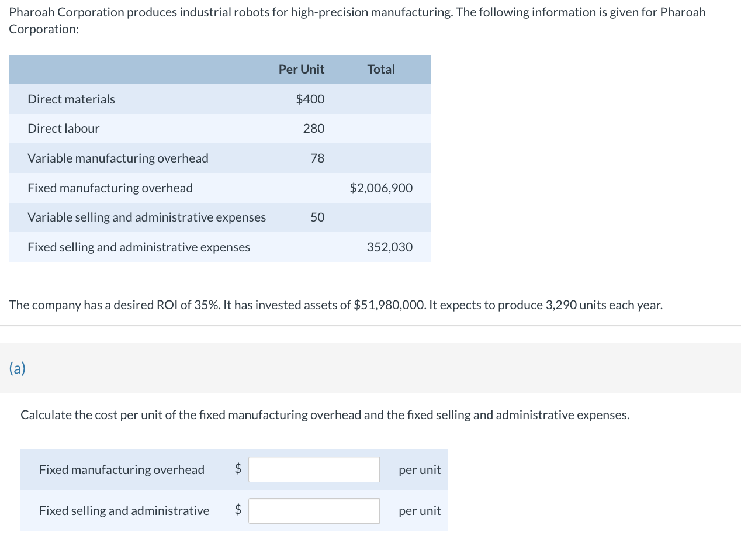The height and width of the screenshot is (560, 741).
Task: Click the $400 direct materials value
Action: click(310, 99)
